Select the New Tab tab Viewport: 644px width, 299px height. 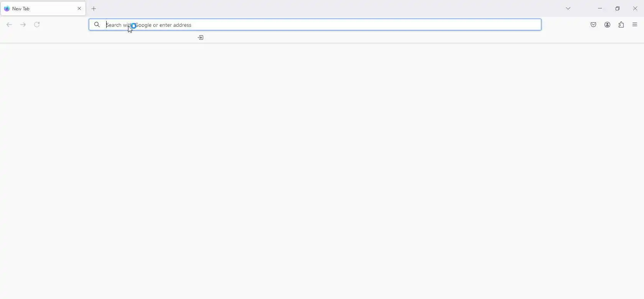[43, 8]
